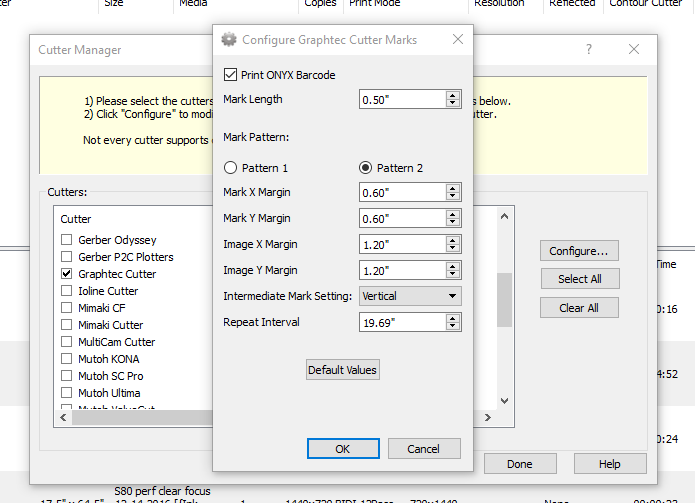Increase Image Y Margin value
Viewport: 695px width, 503px height.
pos(453,266)
